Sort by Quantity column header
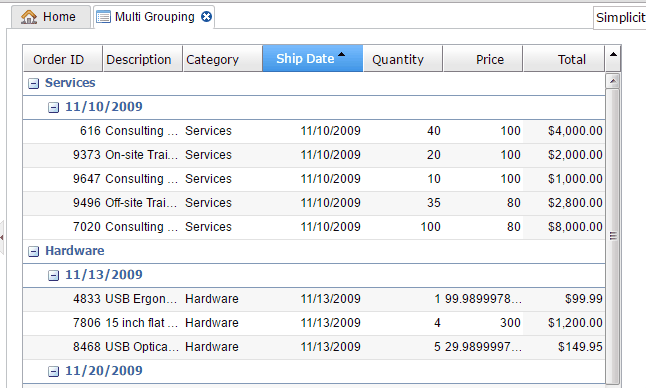This screenshot has width=646, height=388. [403, 59]
